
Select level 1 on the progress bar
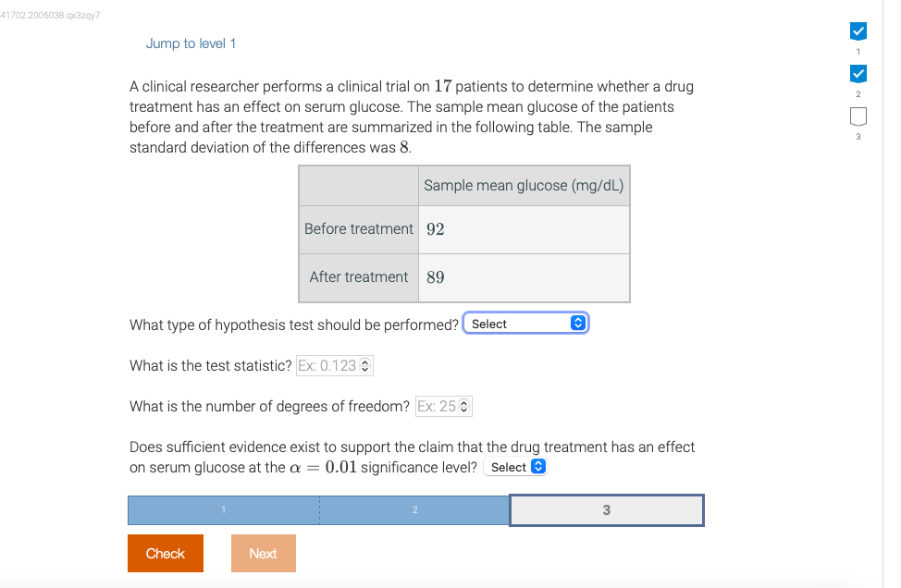click(x=223, y=509)
